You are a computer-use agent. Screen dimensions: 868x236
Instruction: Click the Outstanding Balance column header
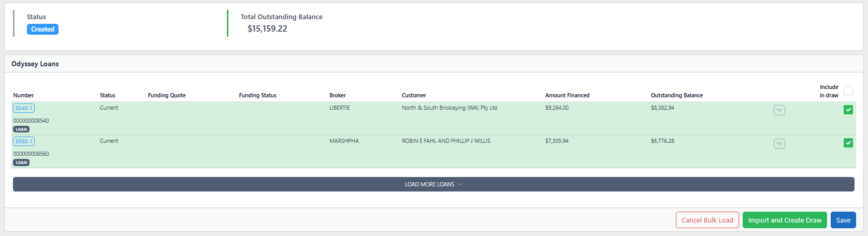[676, 95]
